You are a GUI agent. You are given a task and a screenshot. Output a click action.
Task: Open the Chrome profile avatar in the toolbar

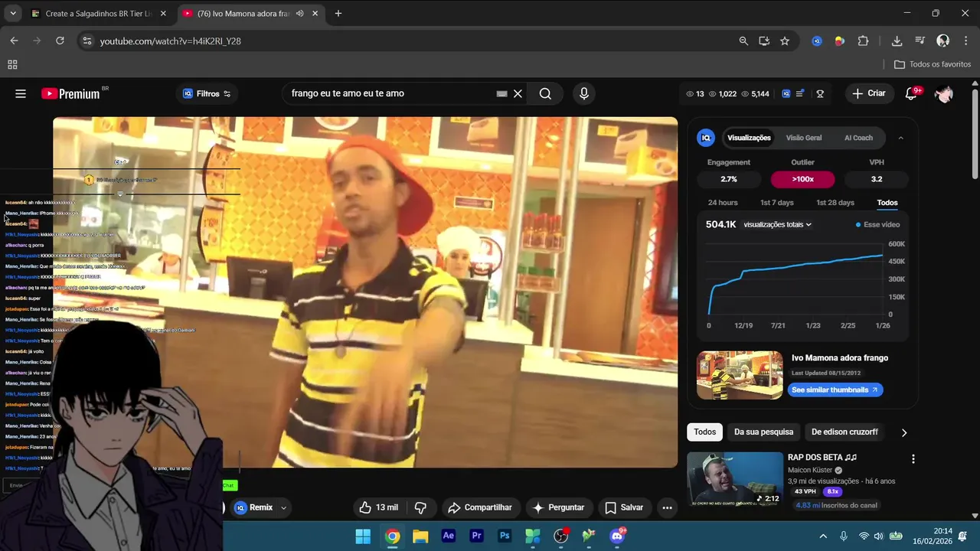[x=943, y=41]
